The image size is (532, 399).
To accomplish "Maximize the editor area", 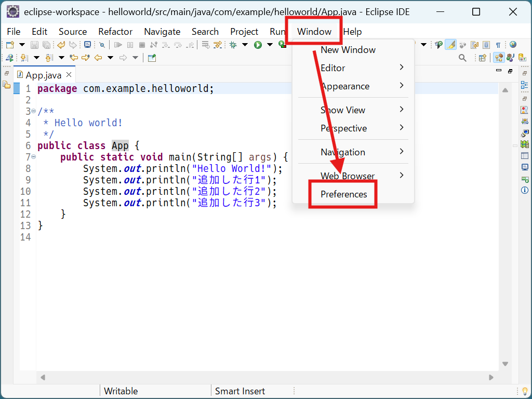I will click(x=510, y=71).
